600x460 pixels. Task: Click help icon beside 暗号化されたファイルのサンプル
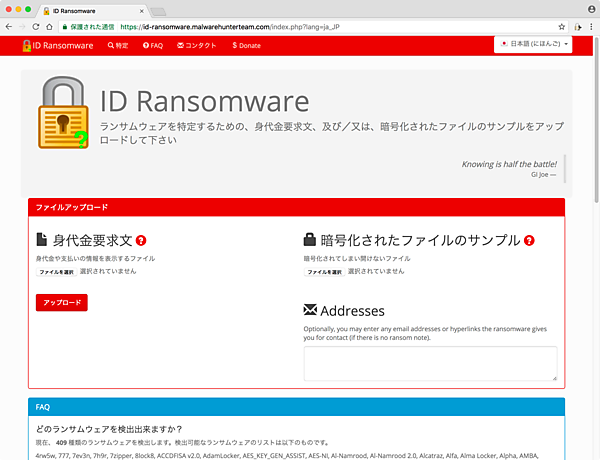pyautogui.click(x=529, y=240)
